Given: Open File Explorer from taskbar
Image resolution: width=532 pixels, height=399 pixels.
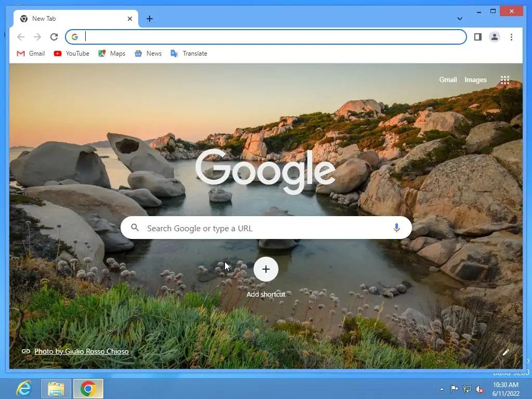Looking at the screenshot, I should pos(56,389).
